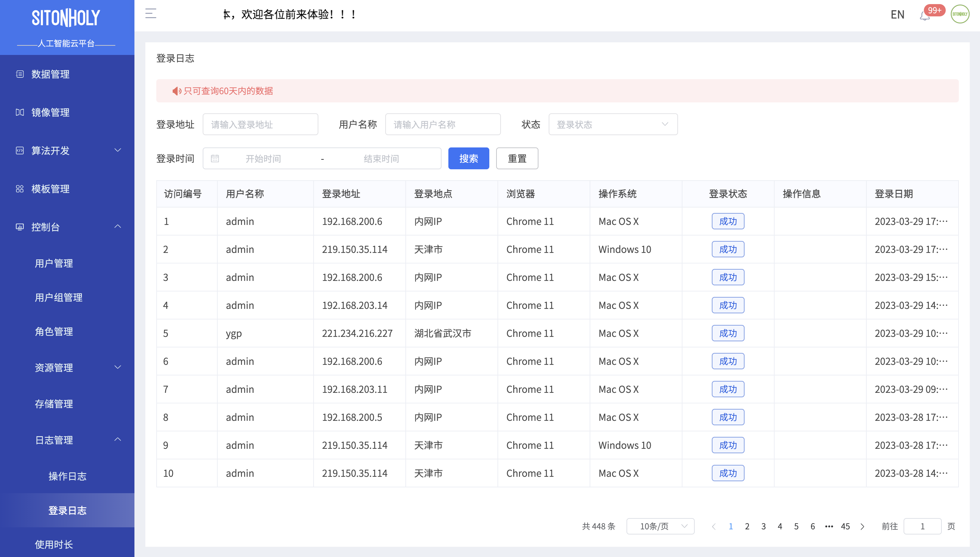Click 成功 tag in the ygp row

click(x=728, y=333)
